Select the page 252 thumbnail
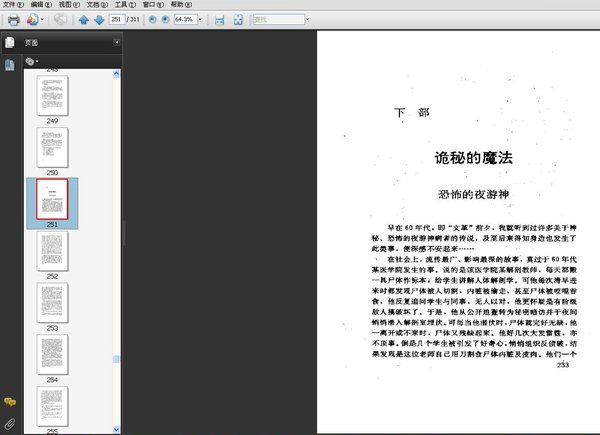Screen dimensions: 600x435 (x=52, y=251)
